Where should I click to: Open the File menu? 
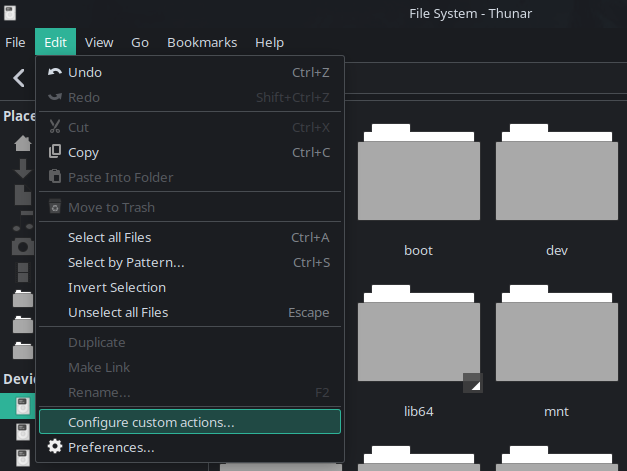point(15,42)
